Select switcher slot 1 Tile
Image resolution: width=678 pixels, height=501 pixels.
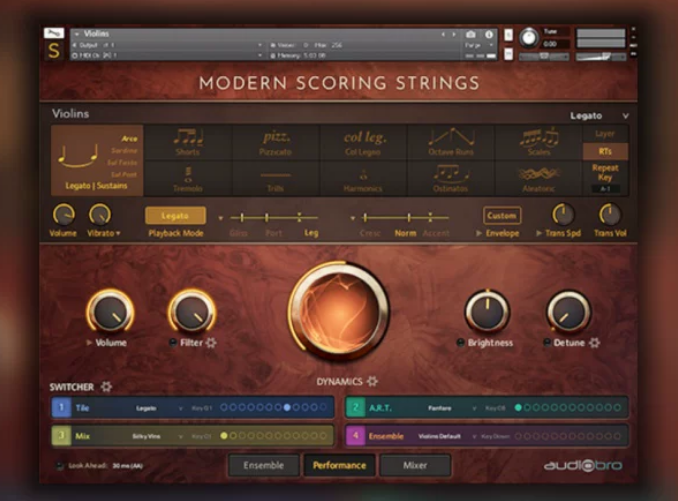(61, 408)
